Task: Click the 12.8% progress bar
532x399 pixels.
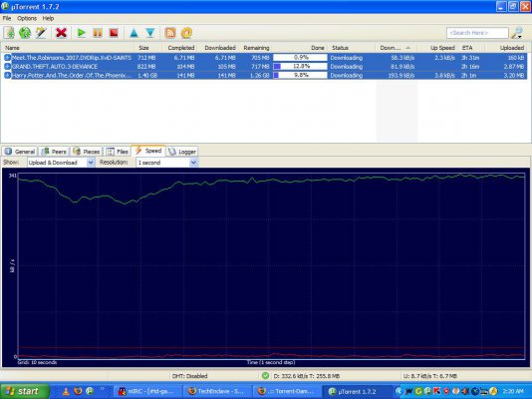Action: coord(300,67)
